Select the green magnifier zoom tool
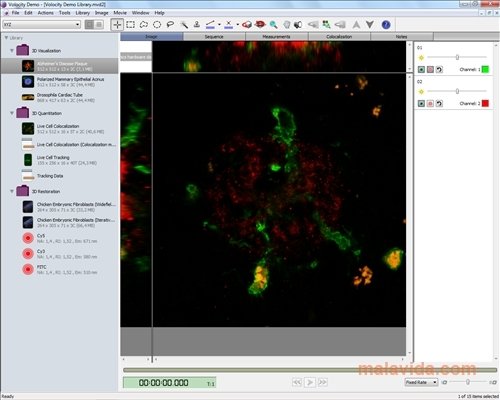Viewport: 500px width, 400px height. coord(273,25)
